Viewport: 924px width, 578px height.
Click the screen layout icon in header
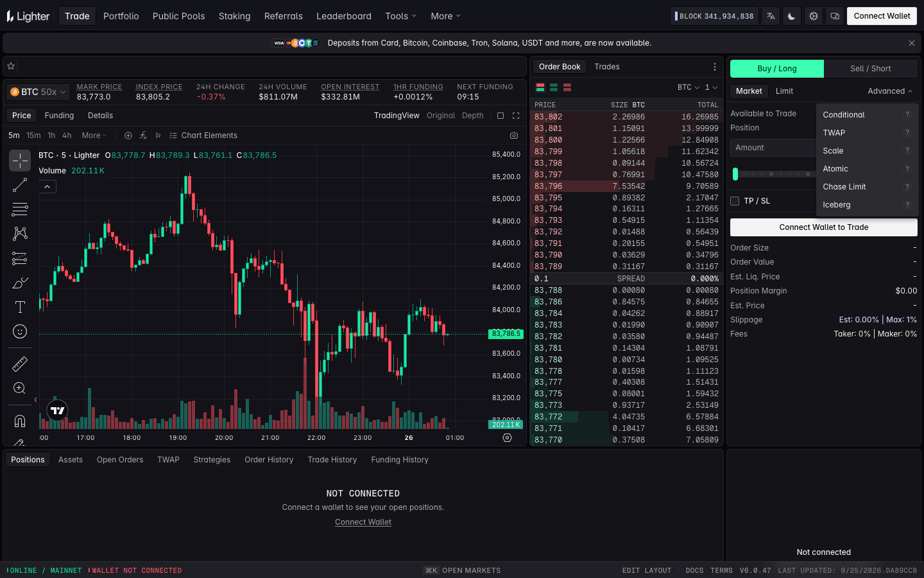coord(835,16)
